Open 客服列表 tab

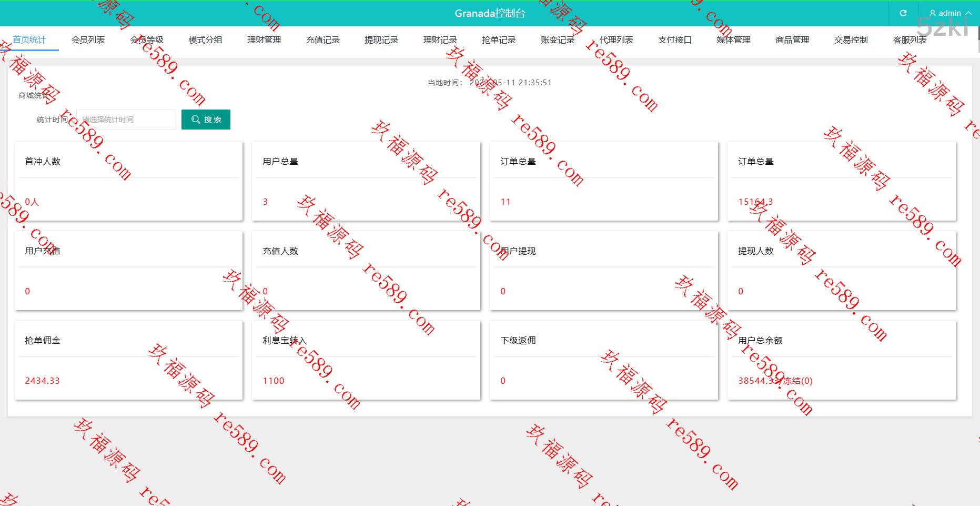(x=910, y=40)
